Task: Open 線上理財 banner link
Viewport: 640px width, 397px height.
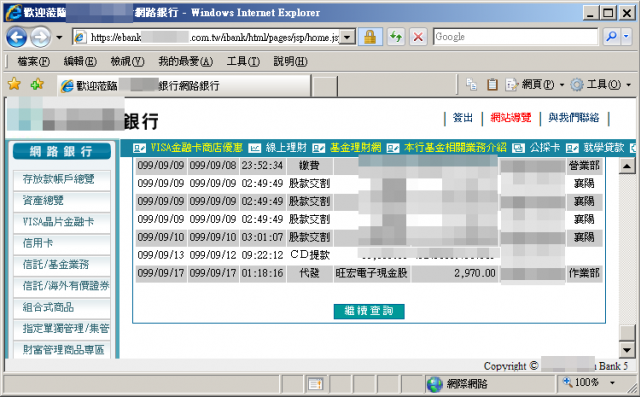Action: tap(286, 148)
